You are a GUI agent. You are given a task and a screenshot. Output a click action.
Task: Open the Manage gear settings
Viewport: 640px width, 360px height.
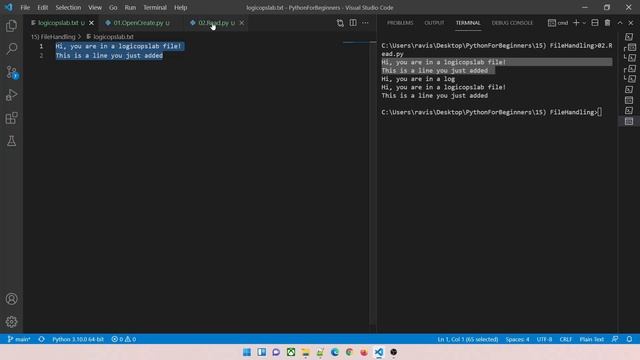click(11, 322)
